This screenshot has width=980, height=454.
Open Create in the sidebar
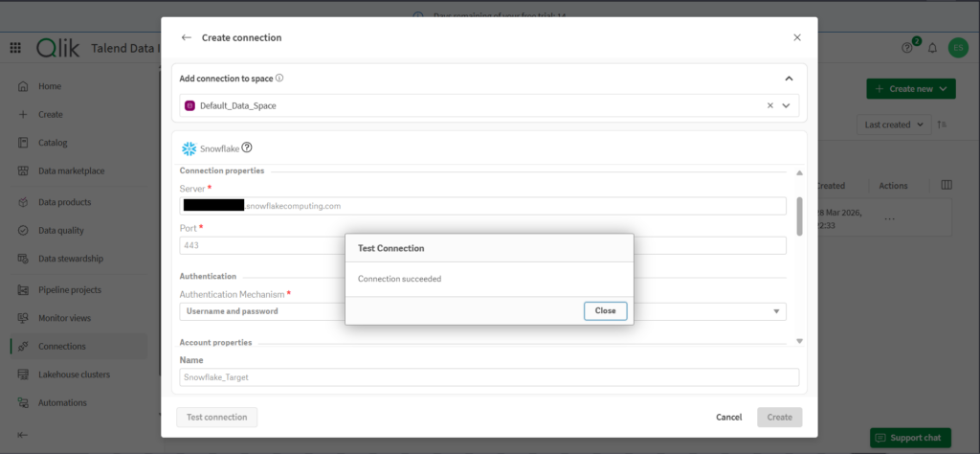[x=50, y=114]
